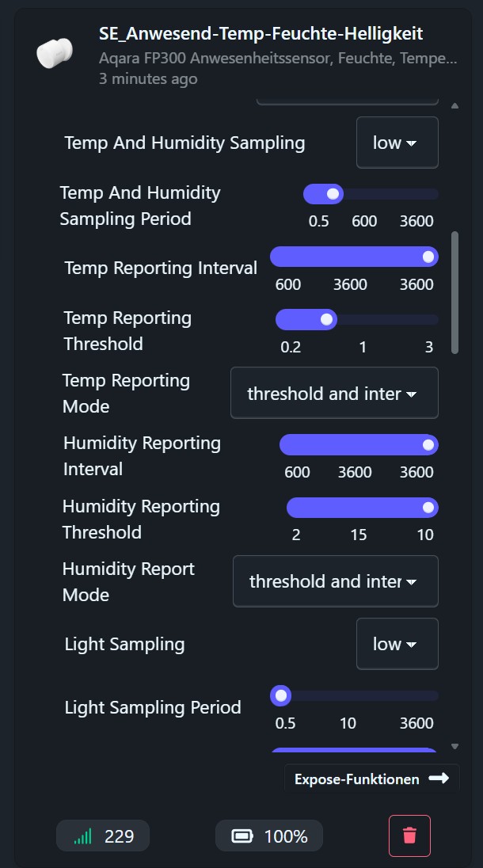
Task: Click the Humidity Reporting Interval slider handle
Action: point(428,445)
